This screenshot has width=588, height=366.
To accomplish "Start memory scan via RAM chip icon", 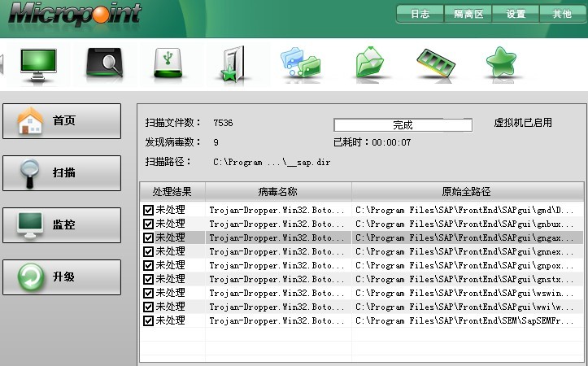I will pyautogui.click(x=435, y=63).
